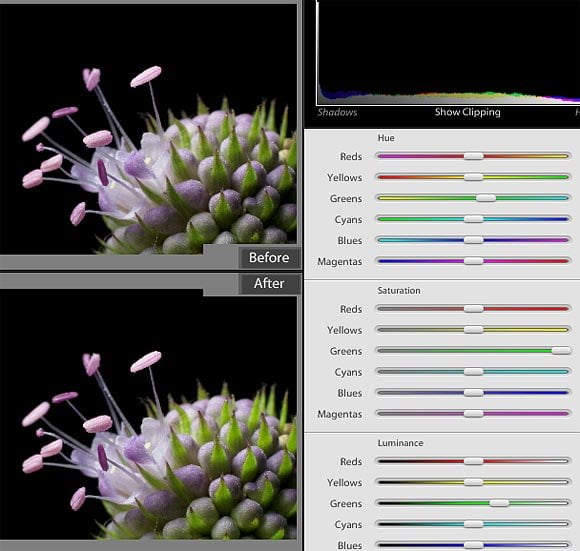Click the Hue Magentas slider handle
The image size is (580, 551).
[x=473, y=261]
